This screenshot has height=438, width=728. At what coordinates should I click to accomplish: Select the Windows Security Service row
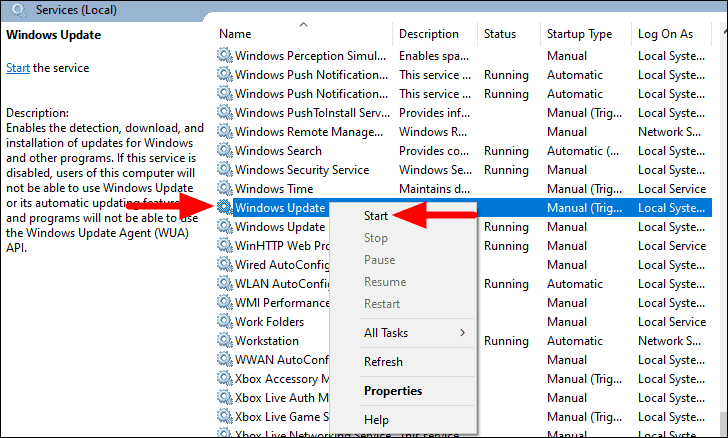464,170
